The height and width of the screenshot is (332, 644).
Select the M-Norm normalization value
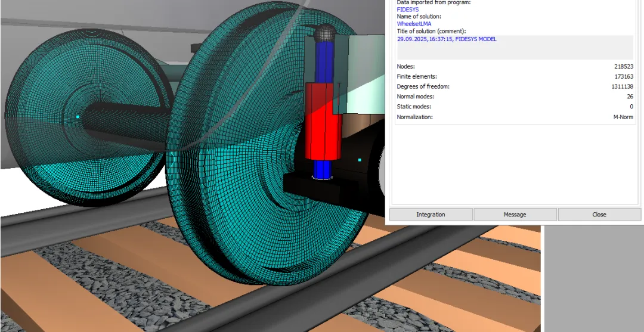point(623,117)
